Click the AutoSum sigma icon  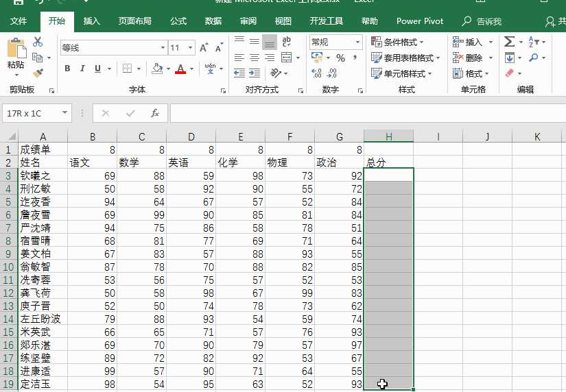(x=509, y=42)
